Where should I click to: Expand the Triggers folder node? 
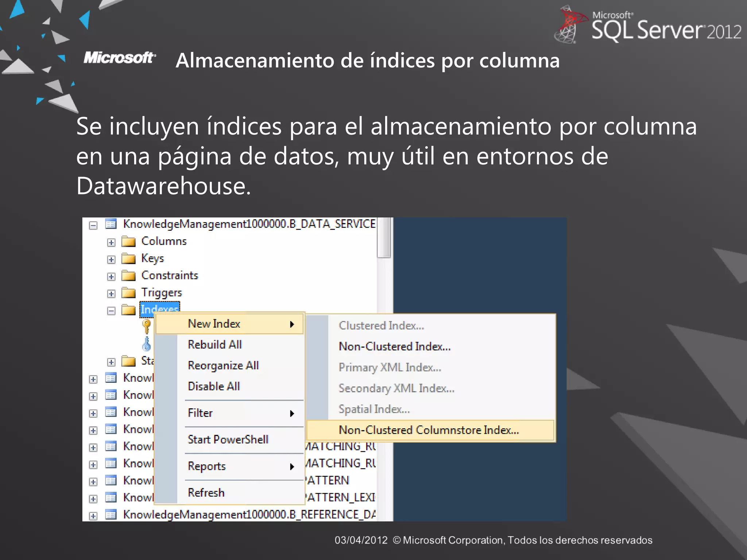(x=111, y=294)
